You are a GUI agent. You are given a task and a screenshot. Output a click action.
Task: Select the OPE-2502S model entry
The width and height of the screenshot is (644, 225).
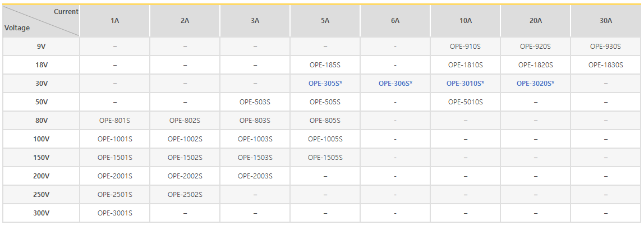(185, 195)
